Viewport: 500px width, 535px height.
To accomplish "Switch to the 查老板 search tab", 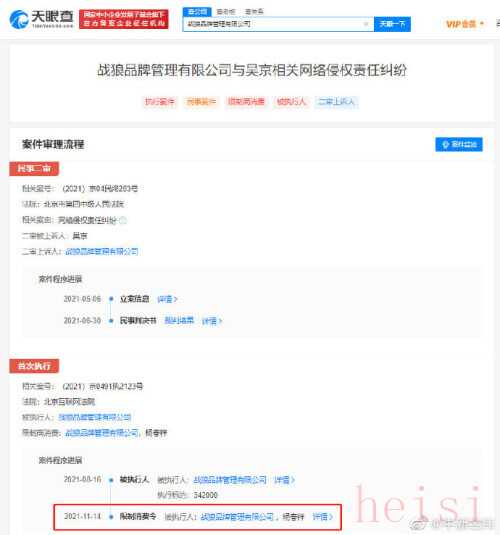I will (x=226, y=12).
